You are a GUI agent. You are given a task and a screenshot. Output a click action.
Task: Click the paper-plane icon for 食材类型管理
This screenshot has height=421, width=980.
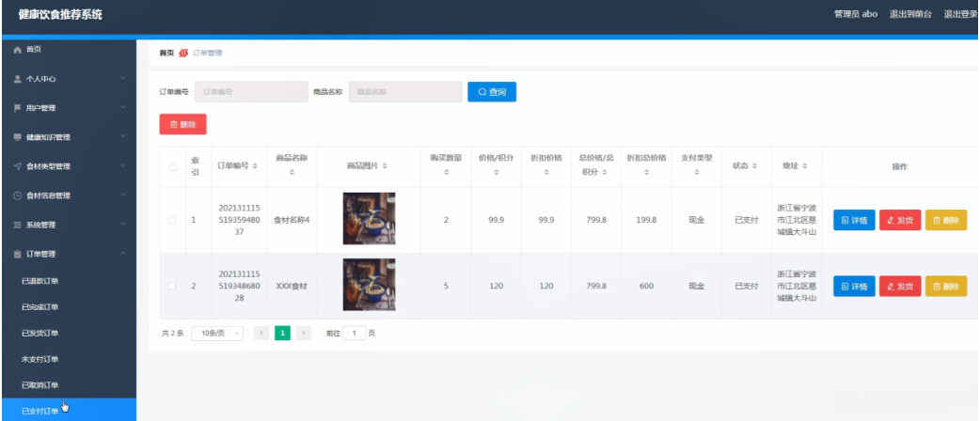[18, 166]
